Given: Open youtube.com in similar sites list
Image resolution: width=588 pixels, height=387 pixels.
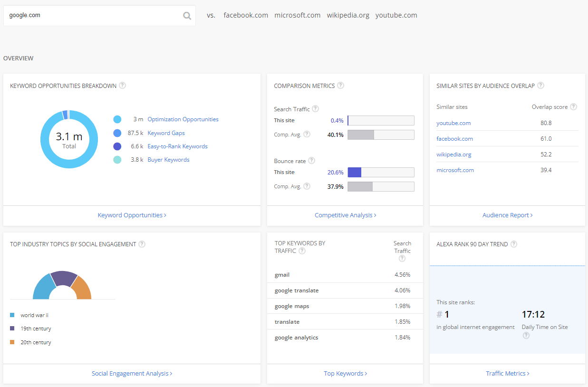Looking at the screenshot, I should point(453,123).
